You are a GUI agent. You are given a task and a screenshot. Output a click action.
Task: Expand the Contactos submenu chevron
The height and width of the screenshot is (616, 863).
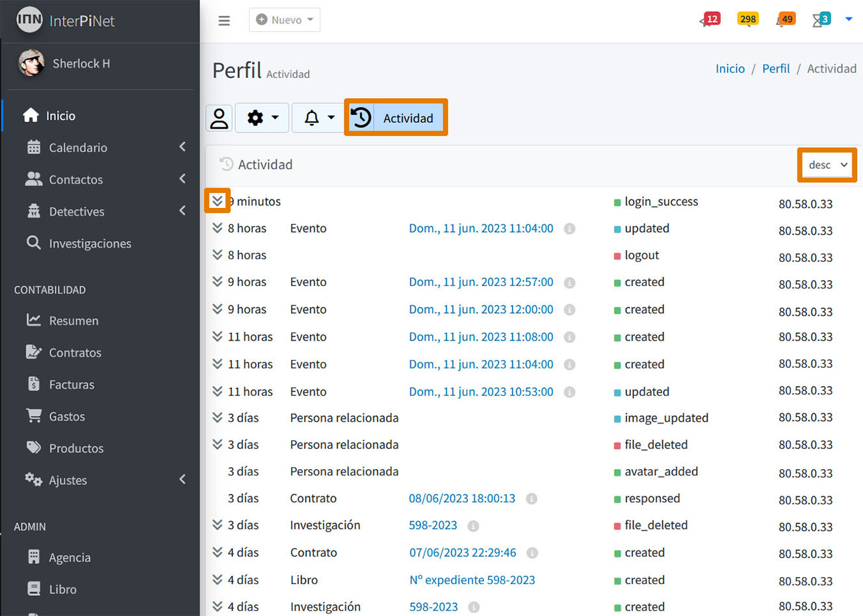[183, 179]
